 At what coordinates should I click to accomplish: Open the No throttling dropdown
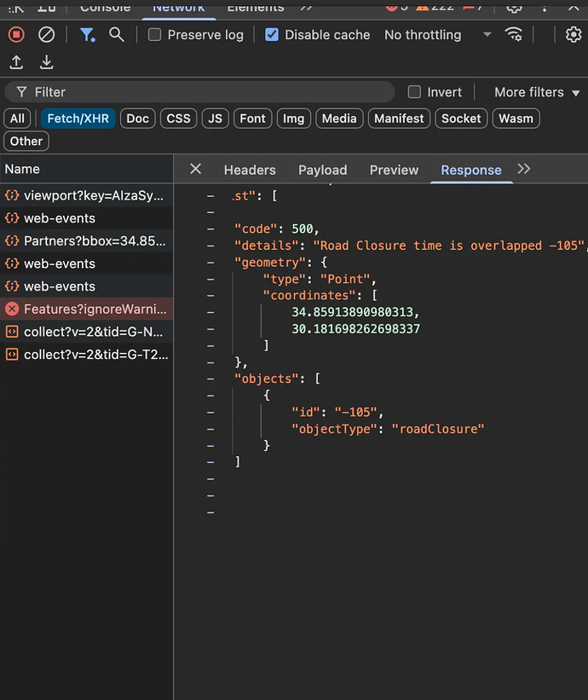(437, 35)
